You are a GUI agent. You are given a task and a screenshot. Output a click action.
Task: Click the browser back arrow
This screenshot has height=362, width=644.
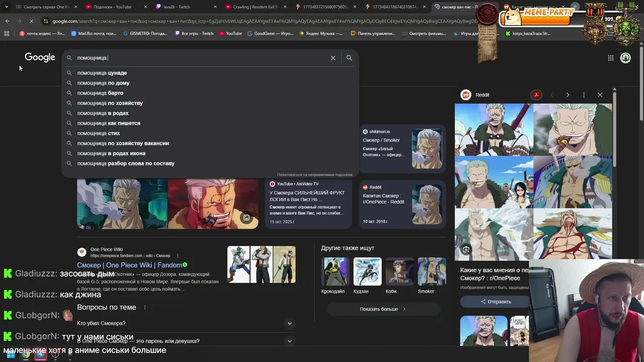7,21
